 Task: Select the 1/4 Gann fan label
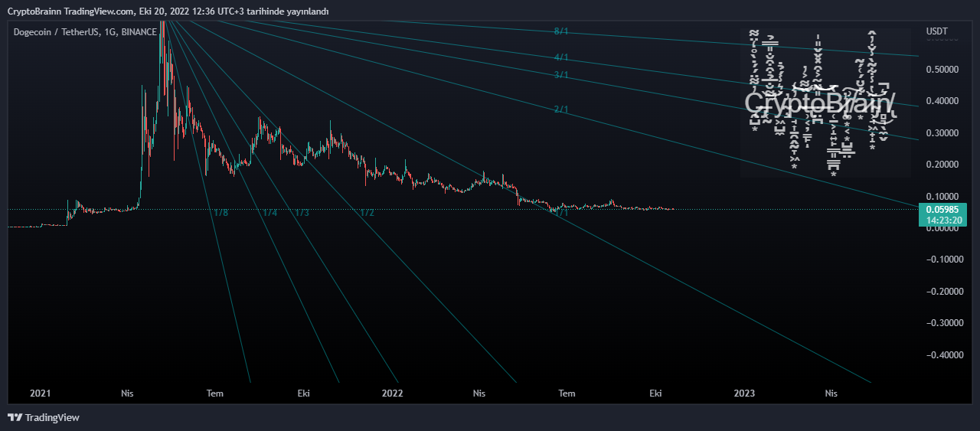tap(269, 213)
